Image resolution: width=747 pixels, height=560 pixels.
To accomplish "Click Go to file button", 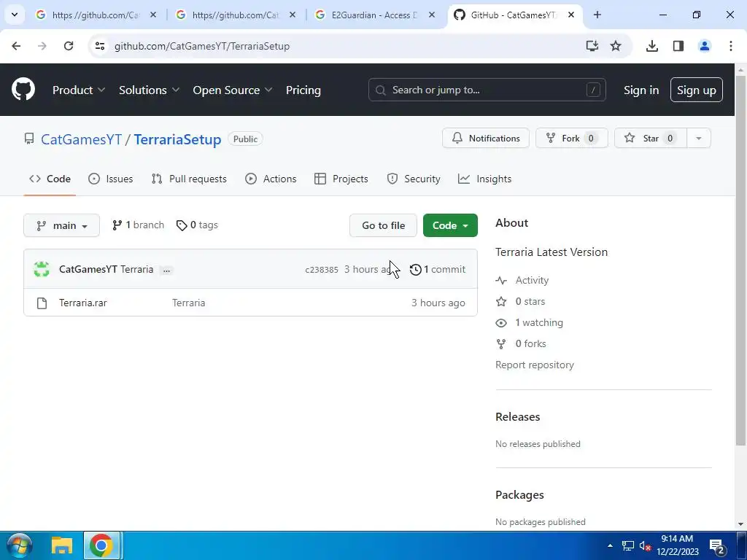I will 383,225.
